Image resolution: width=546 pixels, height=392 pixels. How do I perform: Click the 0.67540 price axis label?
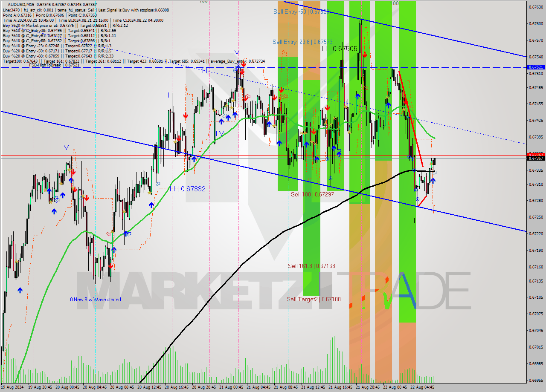536,57
